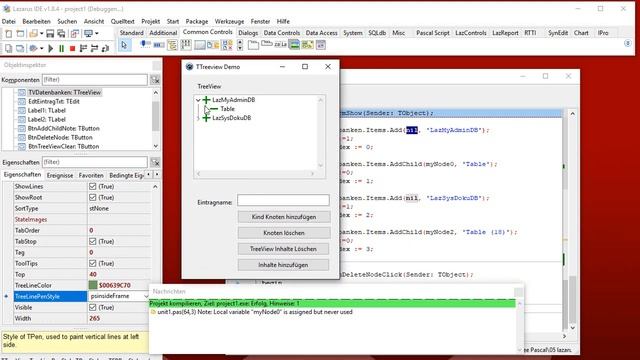Open the Datei menu
Viewport: 640px width, 360px height.
click(x=9, y=21)
